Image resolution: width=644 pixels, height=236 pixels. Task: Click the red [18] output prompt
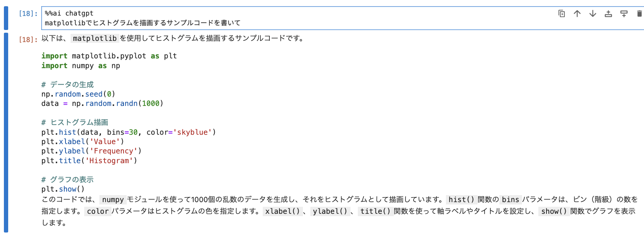coord(28,39)
